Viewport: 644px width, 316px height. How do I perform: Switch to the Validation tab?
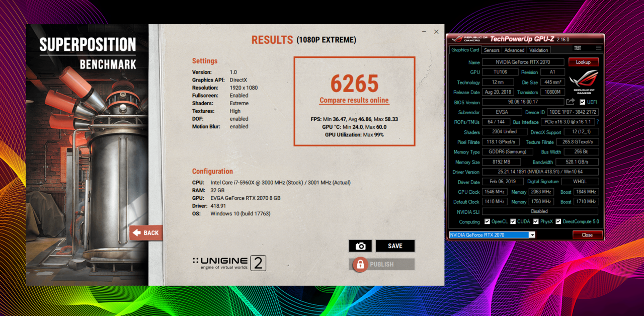(539, 50)
